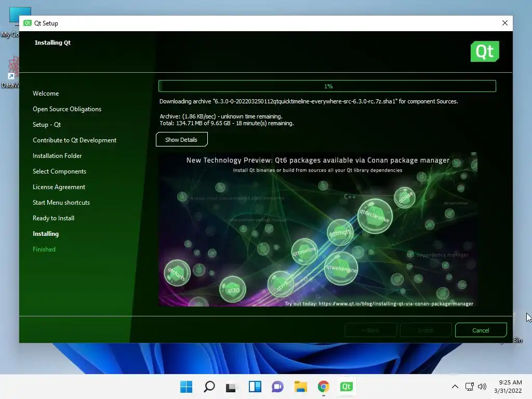Click Ready to Install in sidebar
Image resolution: width=532 pixels, height=399 pixels.
point(54,218)
